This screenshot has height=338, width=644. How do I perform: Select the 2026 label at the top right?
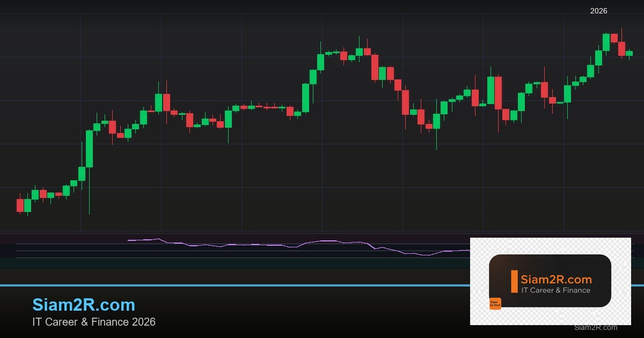coord(598,11)
